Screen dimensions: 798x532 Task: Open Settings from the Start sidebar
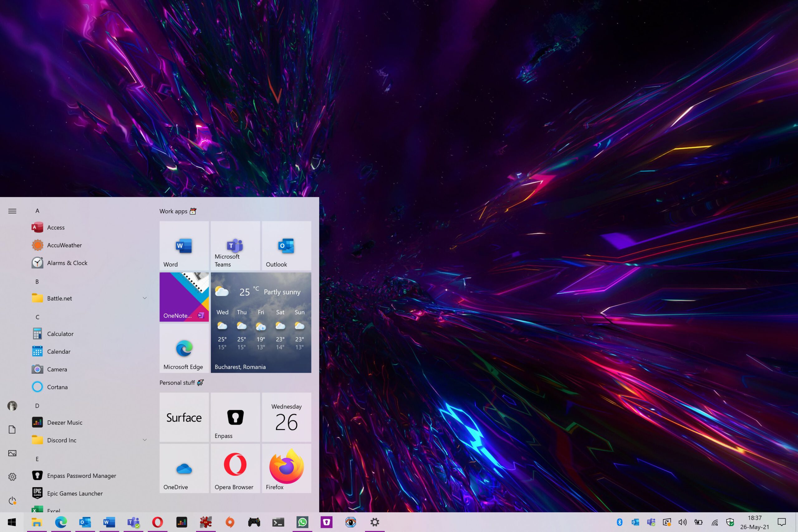coord(12,477)
